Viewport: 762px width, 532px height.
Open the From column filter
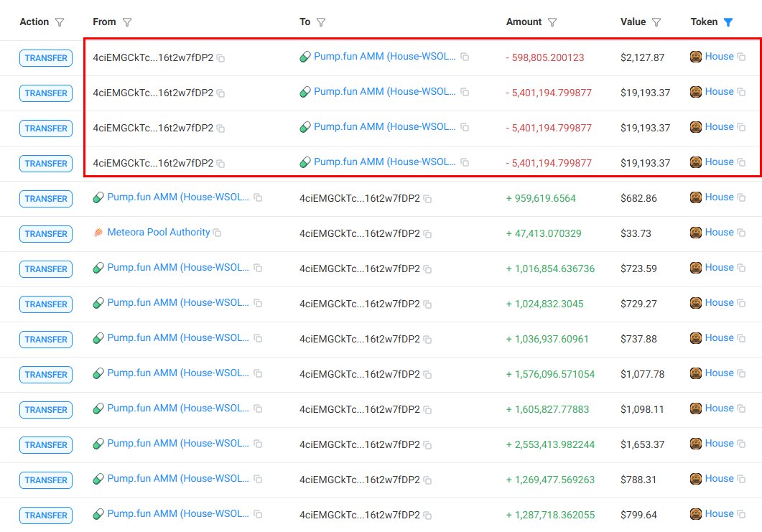127,22
